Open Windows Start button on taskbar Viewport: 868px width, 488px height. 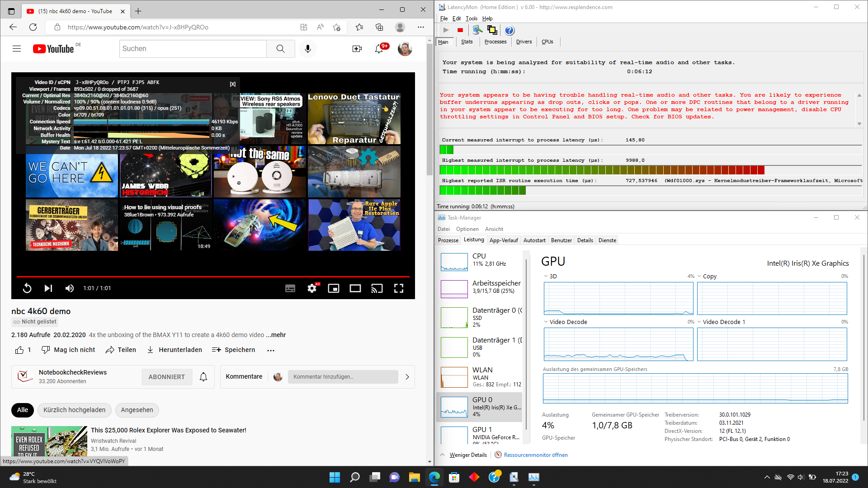335,477
